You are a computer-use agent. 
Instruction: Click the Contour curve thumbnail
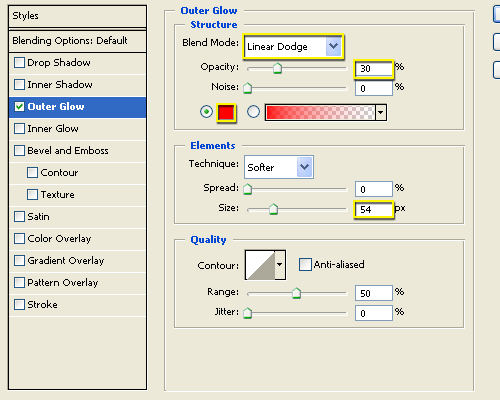[260, 265]
